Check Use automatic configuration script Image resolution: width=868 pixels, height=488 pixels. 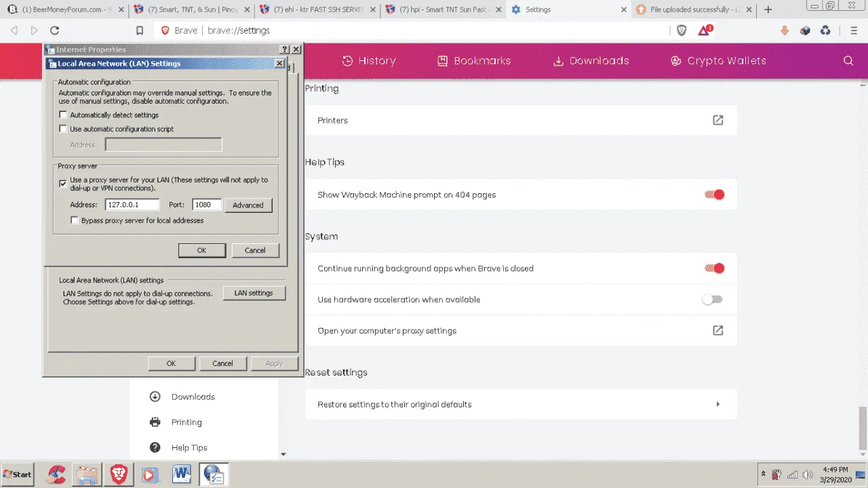click(x=64, y=129)
